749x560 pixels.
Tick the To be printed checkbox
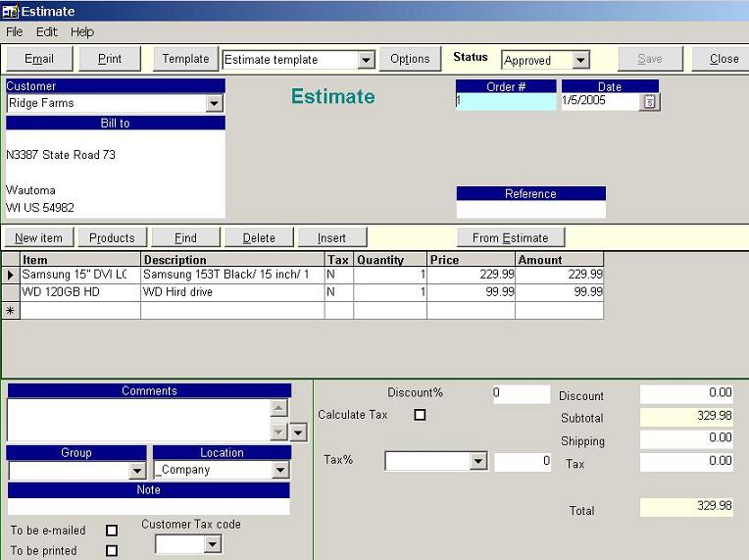111,551
